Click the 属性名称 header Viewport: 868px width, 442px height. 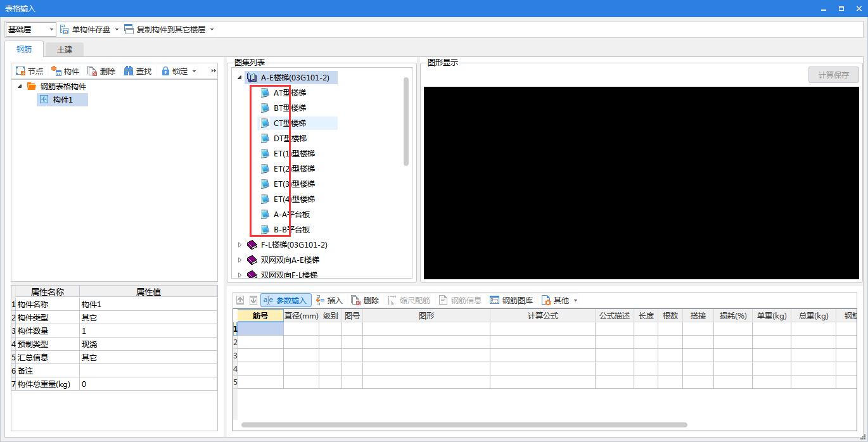[48, 292]
